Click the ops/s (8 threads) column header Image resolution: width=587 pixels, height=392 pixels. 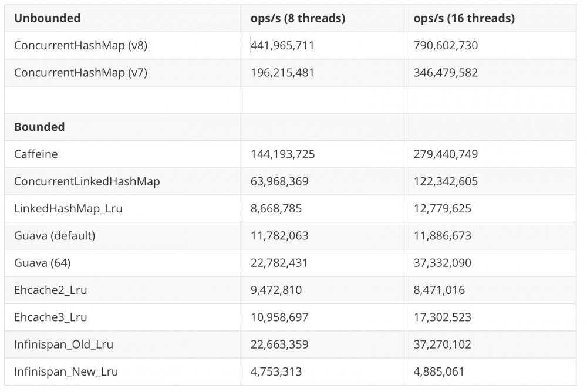(x=298, y=18)
